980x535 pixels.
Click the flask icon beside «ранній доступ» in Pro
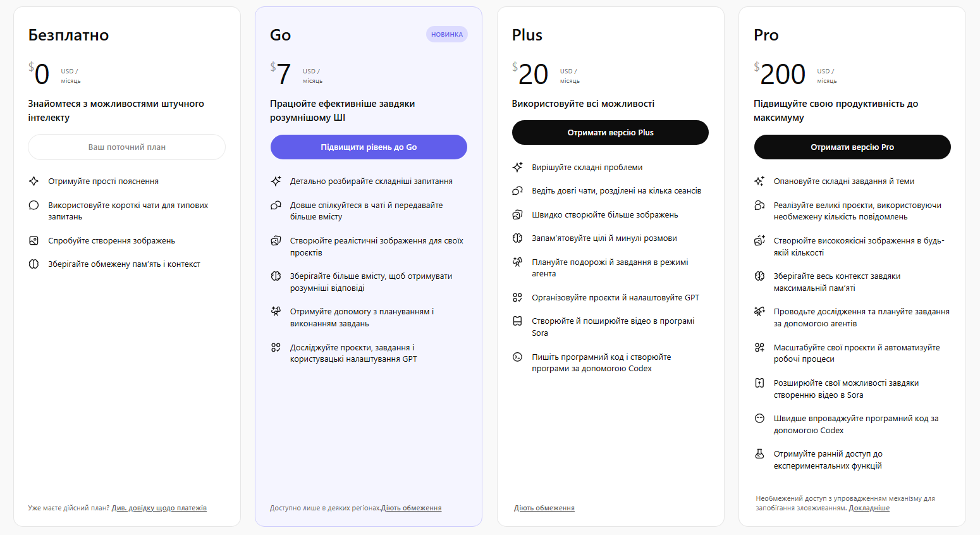click(x=759, y=453)
